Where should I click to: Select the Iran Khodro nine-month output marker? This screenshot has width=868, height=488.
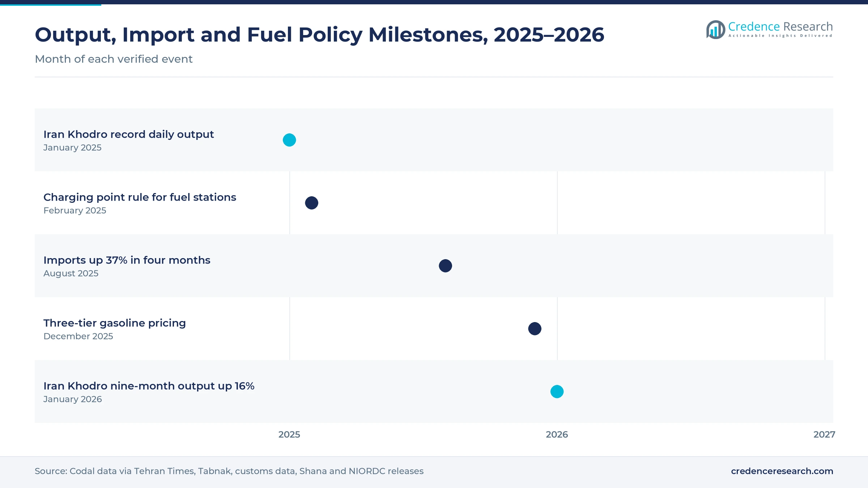tap(557, 391)
